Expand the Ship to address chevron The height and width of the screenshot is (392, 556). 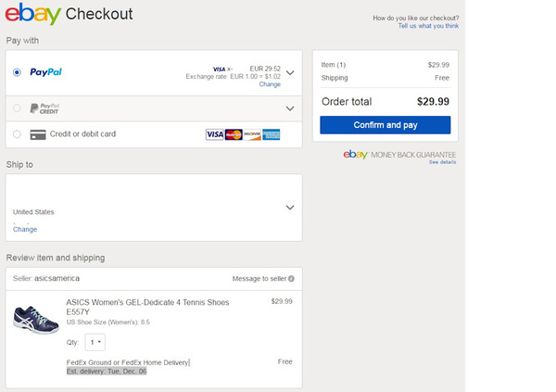[x=290, y=208]
